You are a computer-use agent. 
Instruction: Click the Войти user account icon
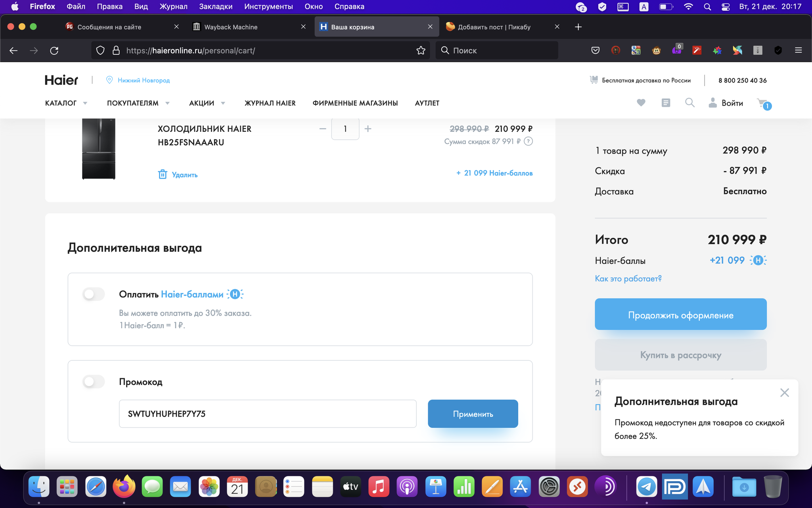click(x=712, y=103)
